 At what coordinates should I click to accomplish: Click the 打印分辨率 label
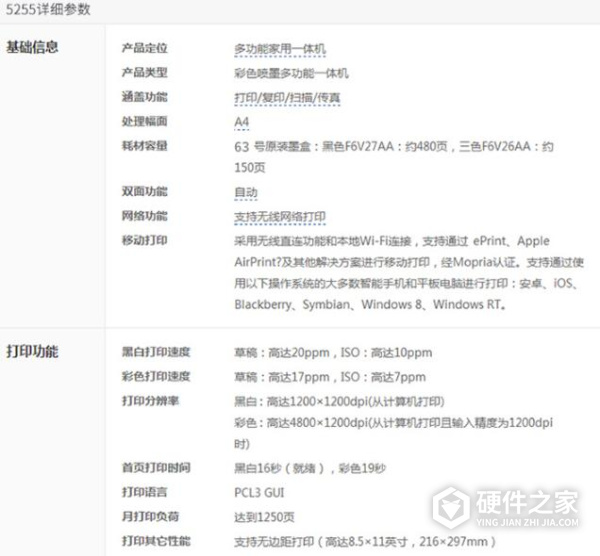click(x=150, y=401)
